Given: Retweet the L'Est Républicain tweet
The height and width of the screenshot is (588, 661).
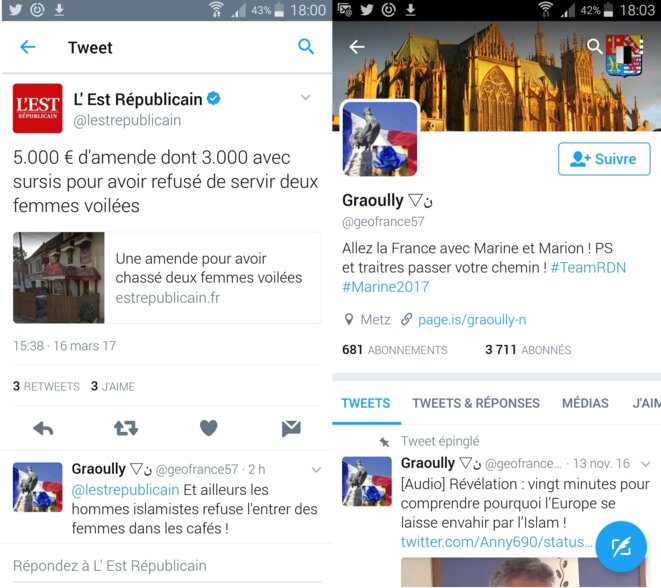Looking at the screenshot, I should (x=126, y=428).
